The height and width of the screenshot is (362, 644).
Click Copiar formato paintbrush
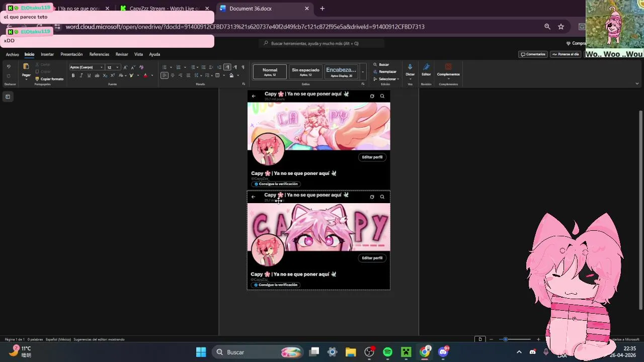click(x=49, y=79)
